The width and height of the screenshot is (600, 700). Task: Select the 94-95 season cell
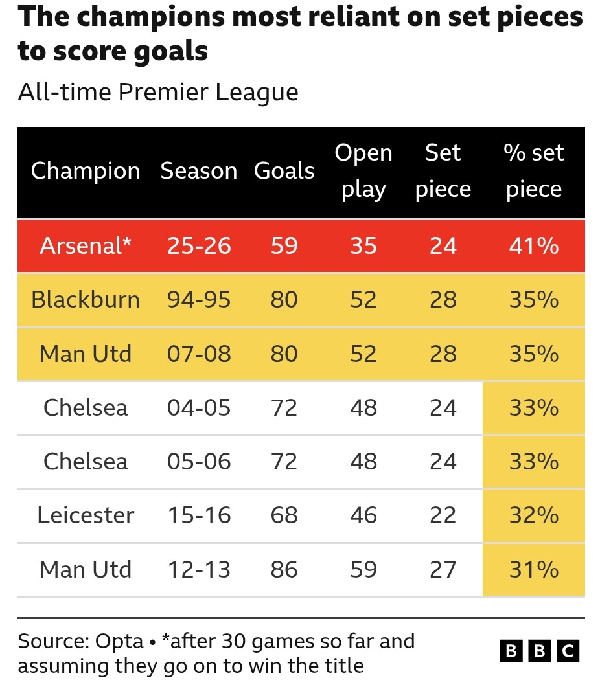click(x=199, y=300)
